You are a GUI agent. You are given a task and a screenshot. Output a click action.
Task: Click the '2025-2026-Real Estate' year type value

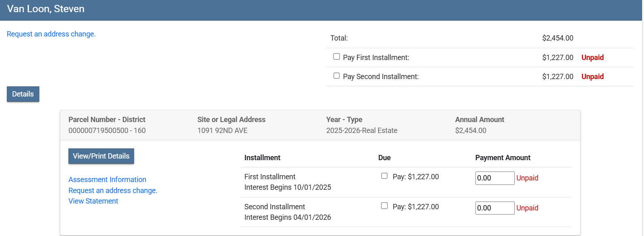[x=362, y=131]
